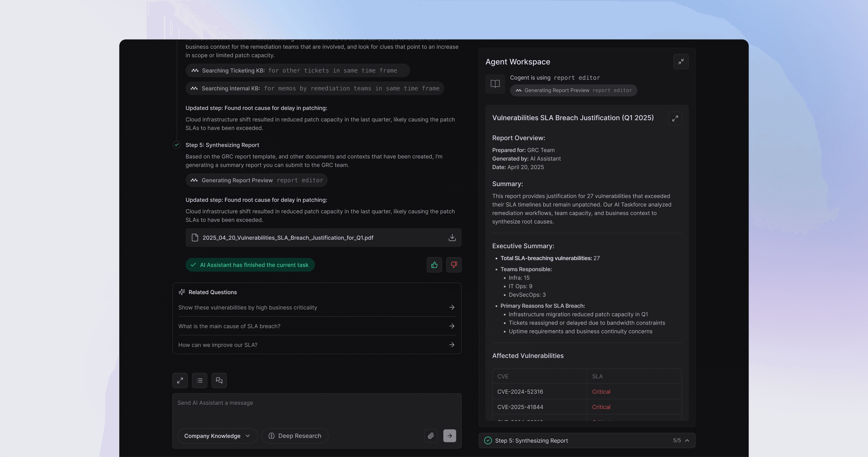Click the Agent Workspace title
The image size is (868, 457).
click(x=518, y=62)
